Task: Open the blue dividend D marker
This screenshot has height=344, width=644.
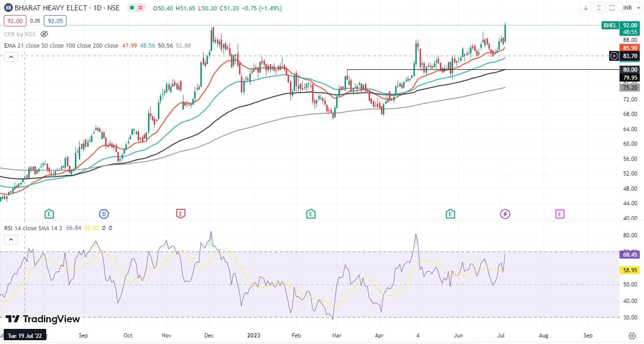Action: pos(104,214)
